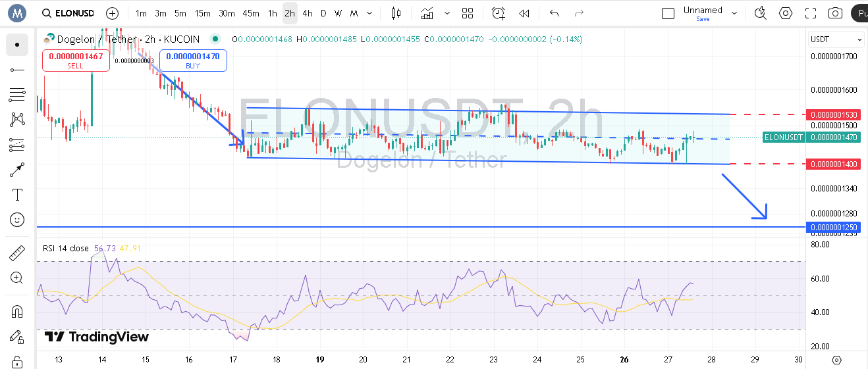Click the BUY 0.0000001470 button

193,61
